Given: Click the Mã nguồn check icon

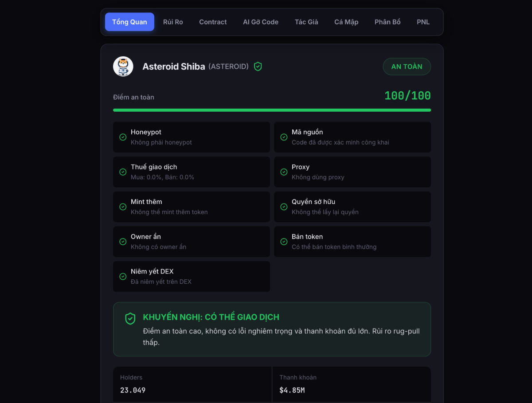Looking at the screenshot, I should coord(284,137).
